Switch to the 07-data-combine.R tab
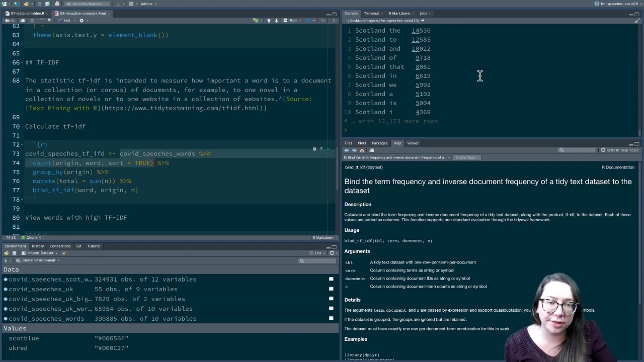Screen dimensions: 644x362 tap(27, 14)
